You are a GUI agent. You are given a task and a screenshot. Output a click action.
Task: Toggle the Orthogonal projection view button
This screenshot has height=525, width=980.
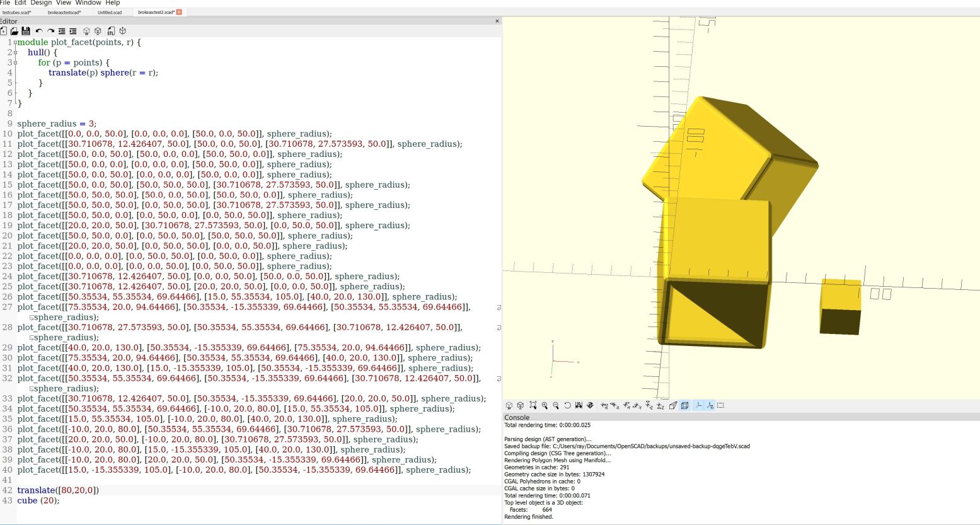point(684,406)
